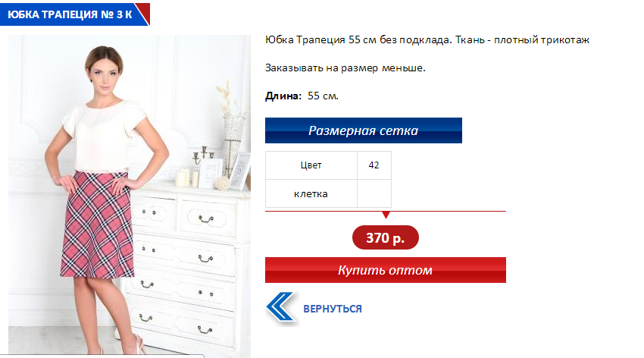Click the candlestick holder on the dresser
The height and width of the screenshot is (358, 644).
(x=204, y=159)
